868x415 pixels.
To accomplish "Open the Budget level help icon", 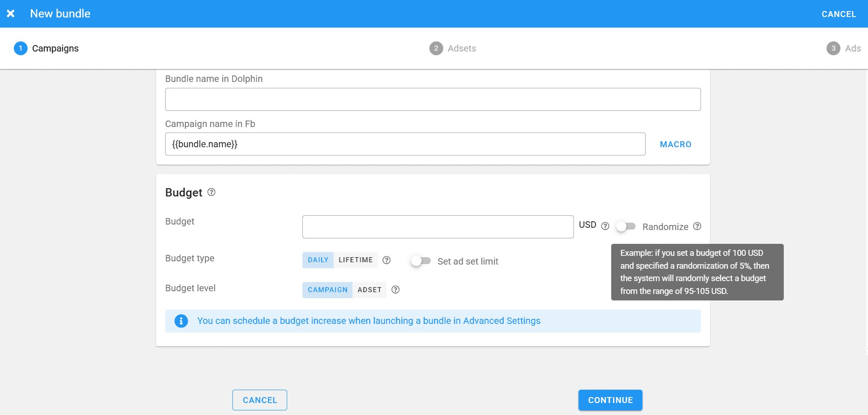I will click(x=395, y=290).
